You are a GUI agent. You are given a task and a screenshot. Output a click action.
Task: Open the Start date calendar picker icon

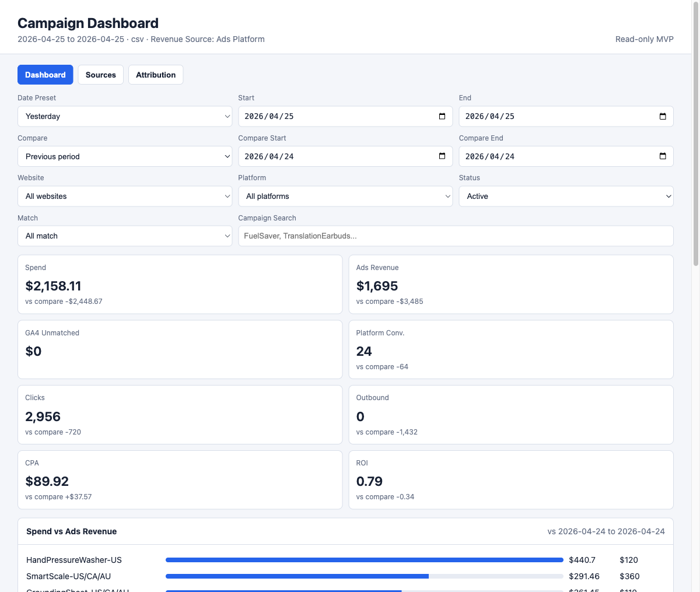pyautogui.click(x=442, y=116)
